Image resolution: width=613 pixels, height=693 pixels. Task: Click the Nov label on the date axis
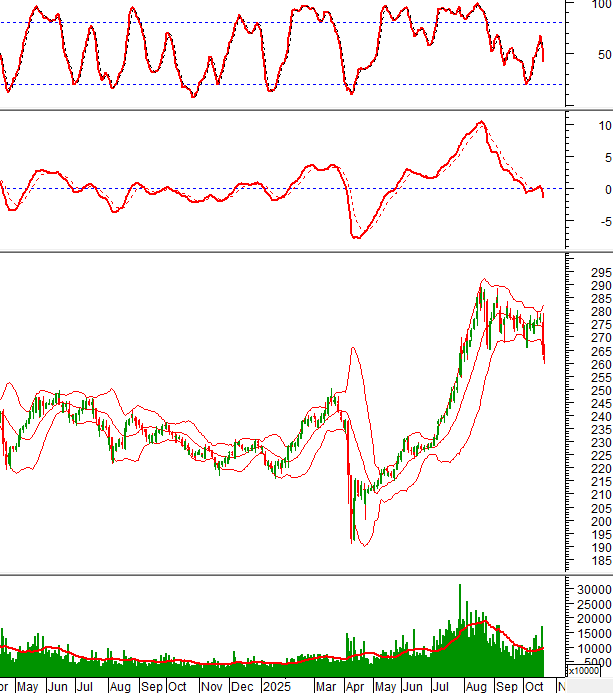[x=211, y=686]
